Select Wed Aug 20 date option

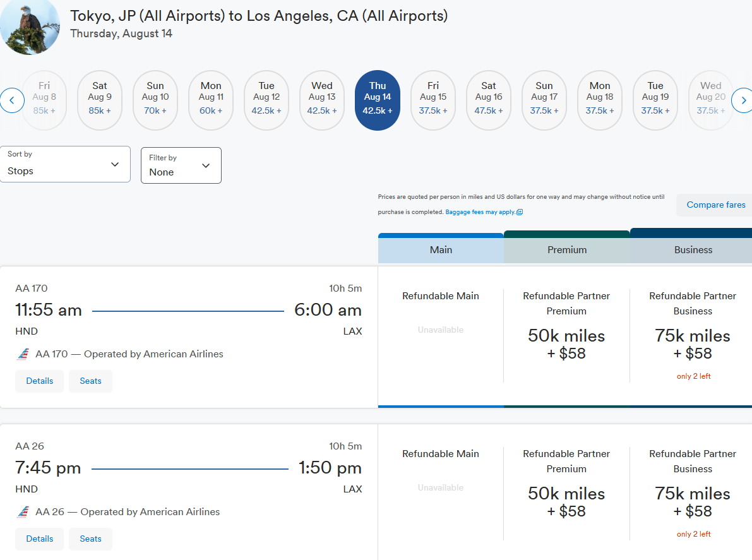(x=711, y=100)
